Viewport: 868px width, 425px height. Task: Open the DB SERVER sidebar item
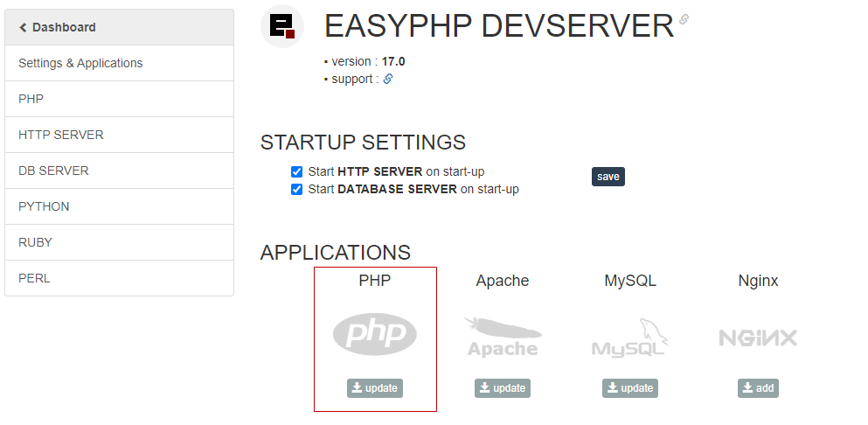53,171
